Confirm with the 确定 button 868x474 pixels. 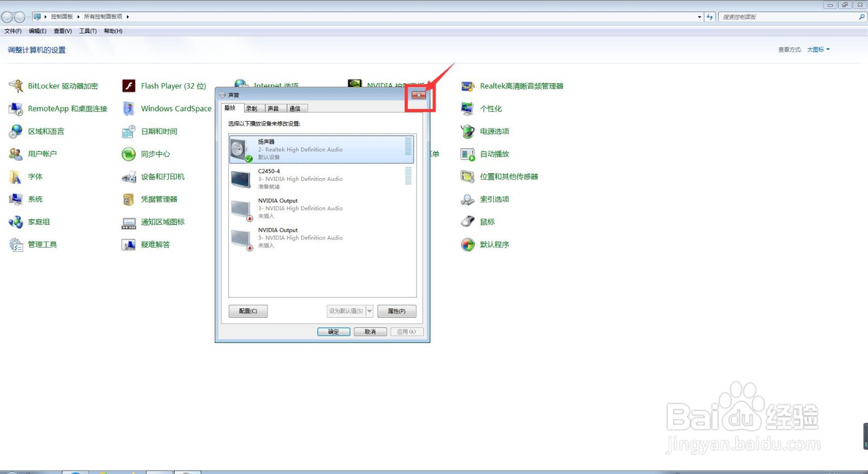click(x=334, y=332)
